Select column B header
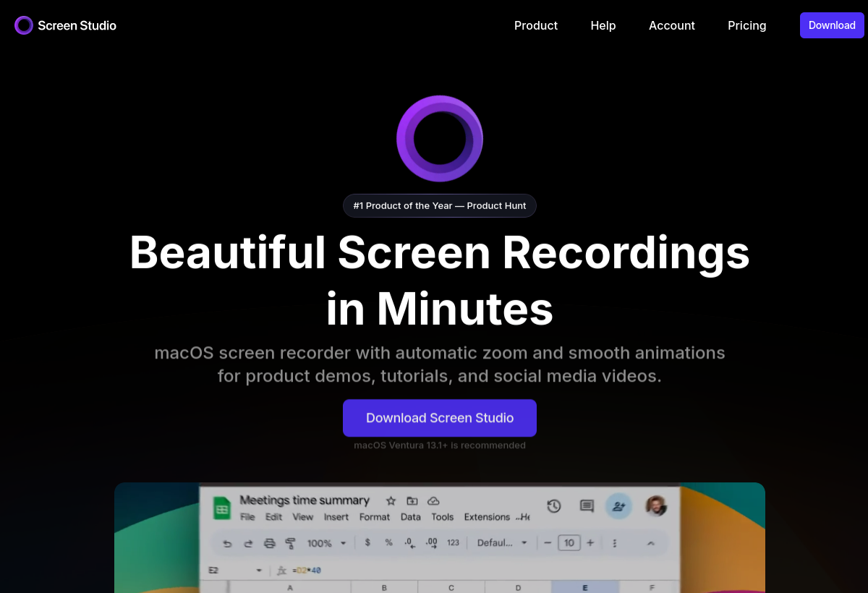The width and height of the screenshot is (868, 593). [384, 588]
